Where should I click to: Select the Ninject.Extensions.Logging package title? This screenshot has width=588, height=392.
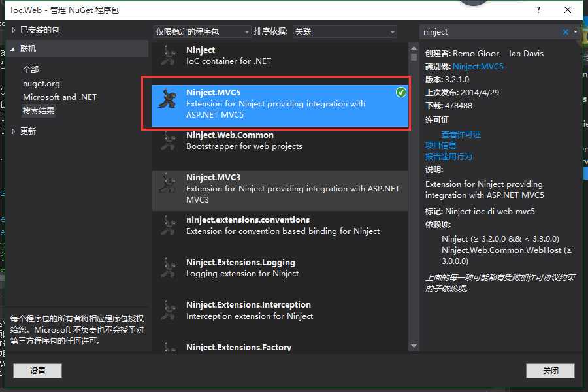(x=240, y=262)
